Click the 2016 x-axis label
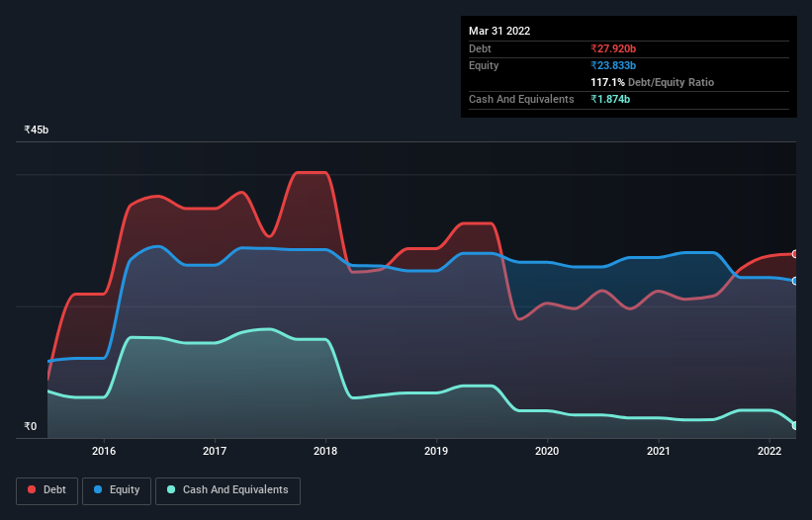This screenshot has height=520, width=812. [x=104, y=451]
